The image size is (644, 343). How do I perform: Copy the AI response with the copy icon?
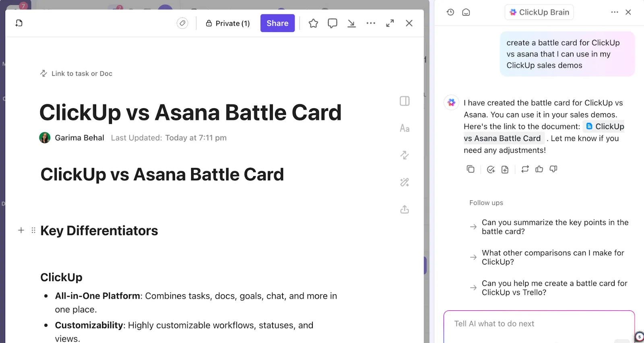pyautogui.click(x=471, y=169)
